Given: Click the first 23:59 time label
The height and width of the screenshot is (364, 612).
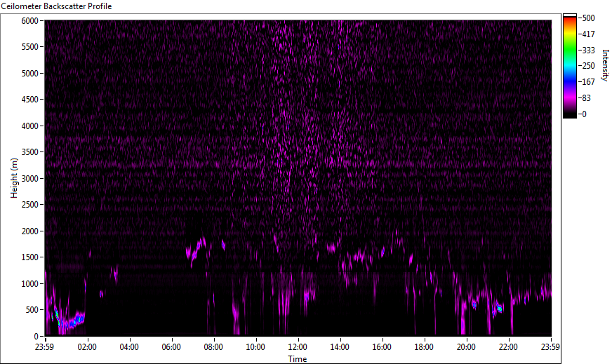Looking at the screenshot, I should point(44,347).
